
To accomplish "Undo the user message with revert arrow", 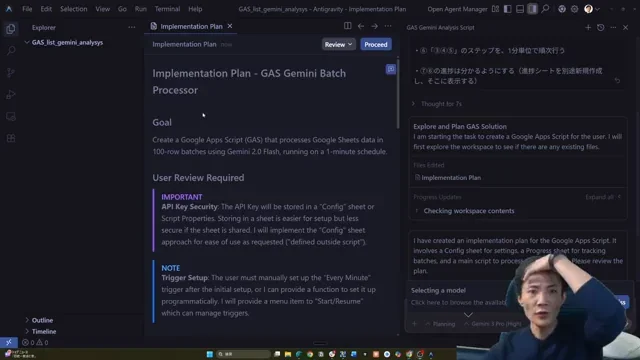I will [617, 81].
